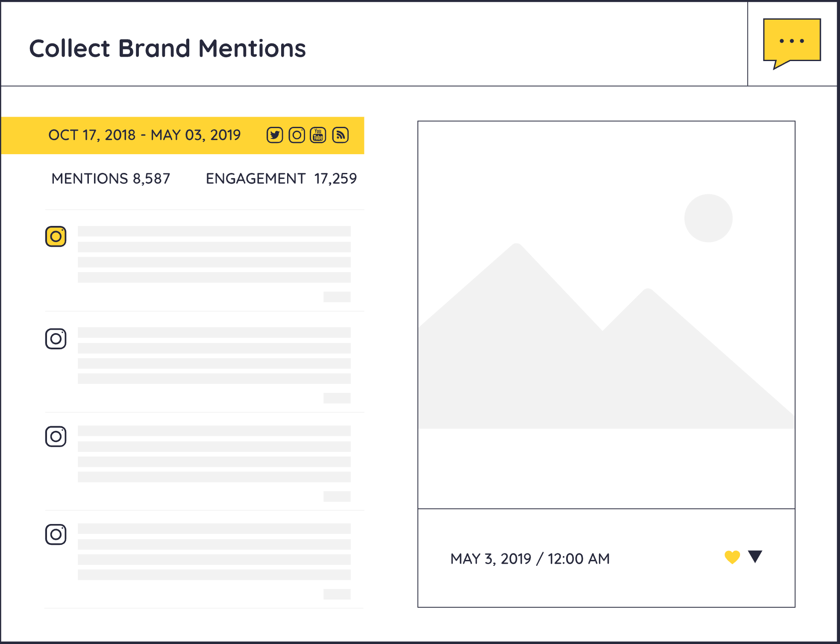Expand the dark triangle dropdown arrow

755,556
